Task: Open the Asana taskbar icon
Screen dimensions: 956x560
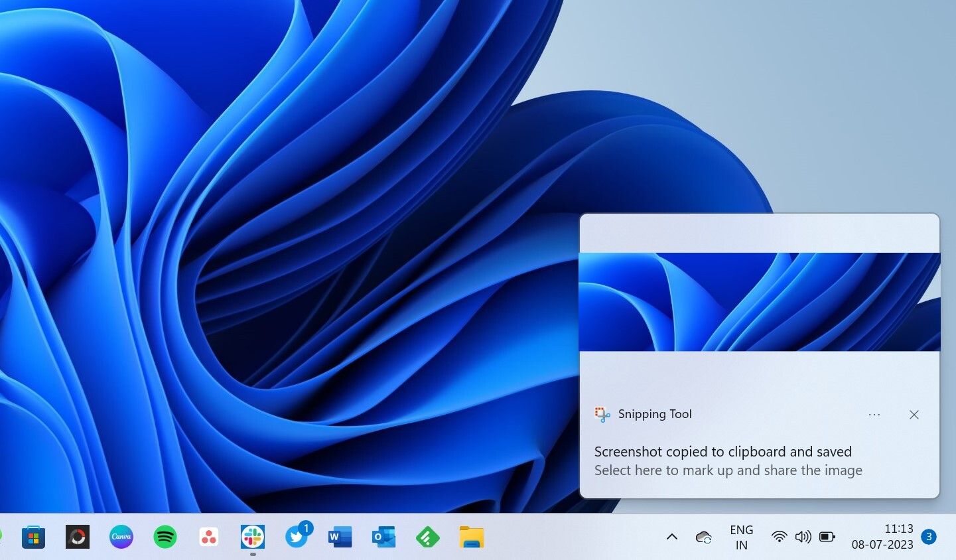Action: (209, 537)
